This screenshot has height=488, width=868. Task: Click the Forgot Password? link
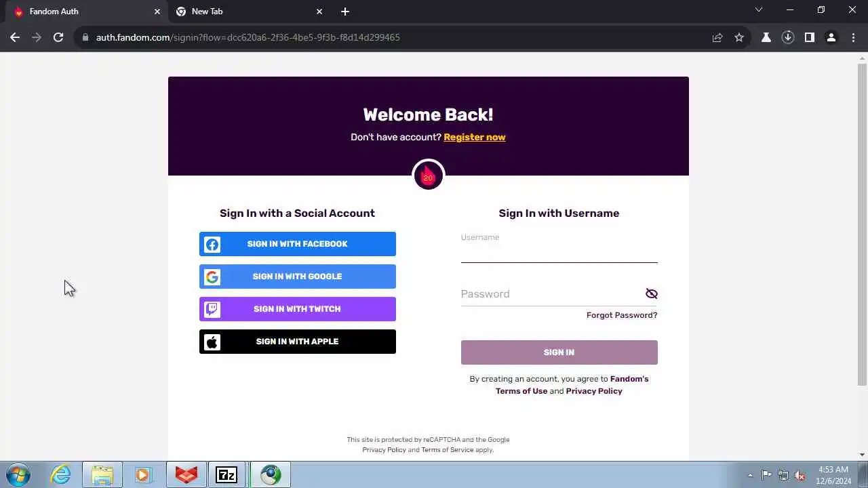coord(622,315)
